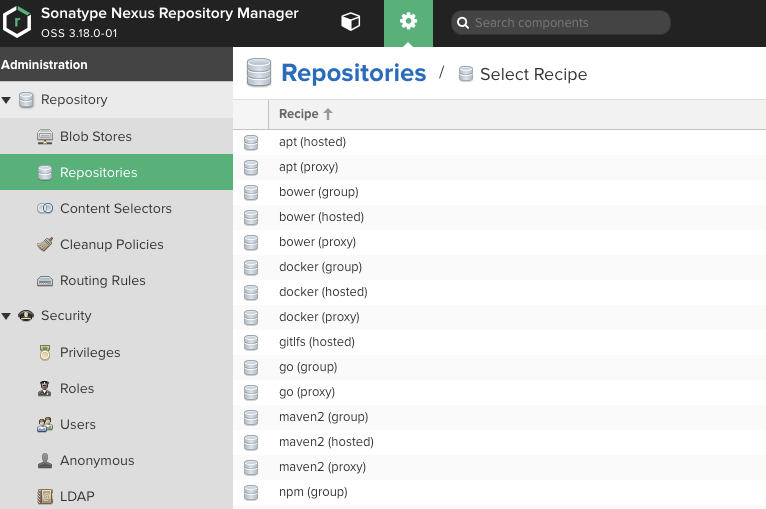Collapse the Security tree section

[7, 316]
